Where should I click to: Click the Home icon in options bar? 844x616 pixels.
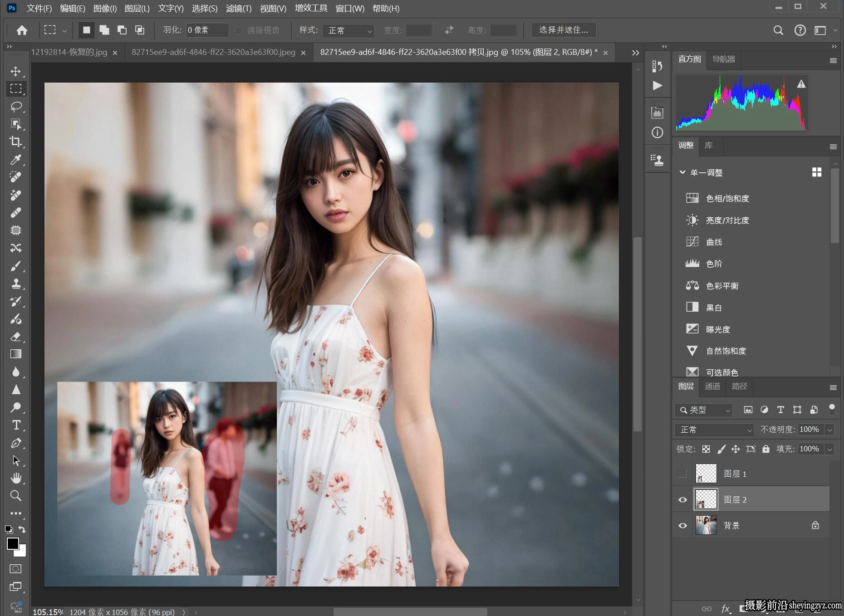pos(22,30)
